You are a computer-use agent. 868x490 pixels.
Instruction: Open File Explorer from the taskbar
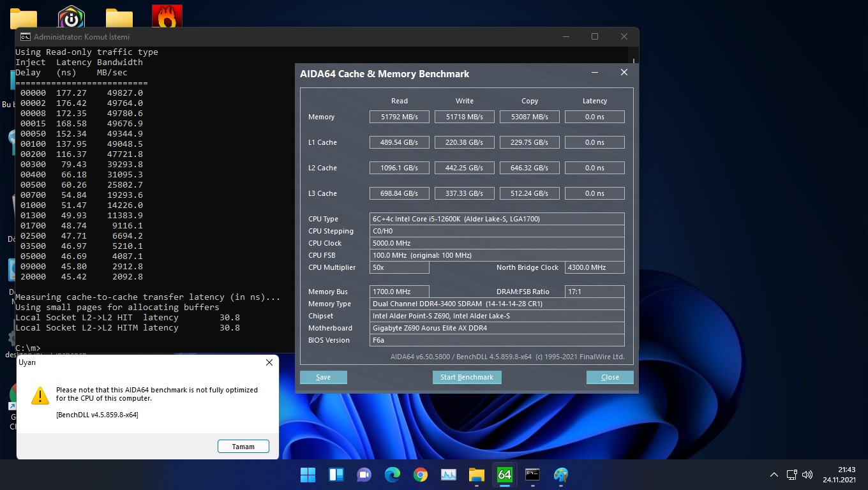(x=477, y=475)
